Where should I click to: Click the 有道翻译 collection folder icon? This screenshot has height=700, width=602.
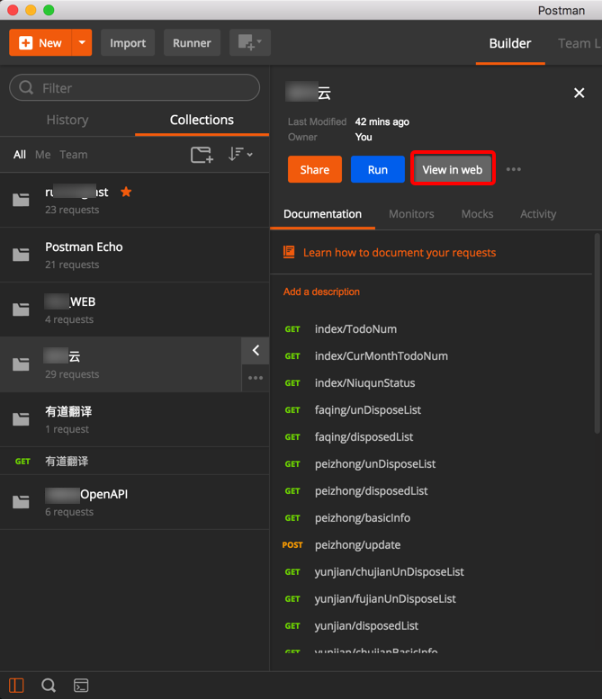pyautogui.click(x=21, y=419)
